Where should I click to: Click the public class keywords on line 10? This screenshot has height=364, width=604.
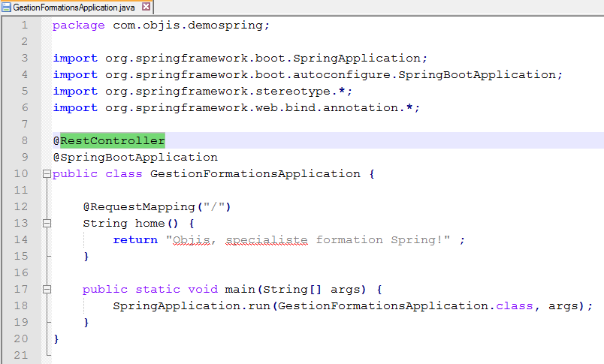(98, 174)
